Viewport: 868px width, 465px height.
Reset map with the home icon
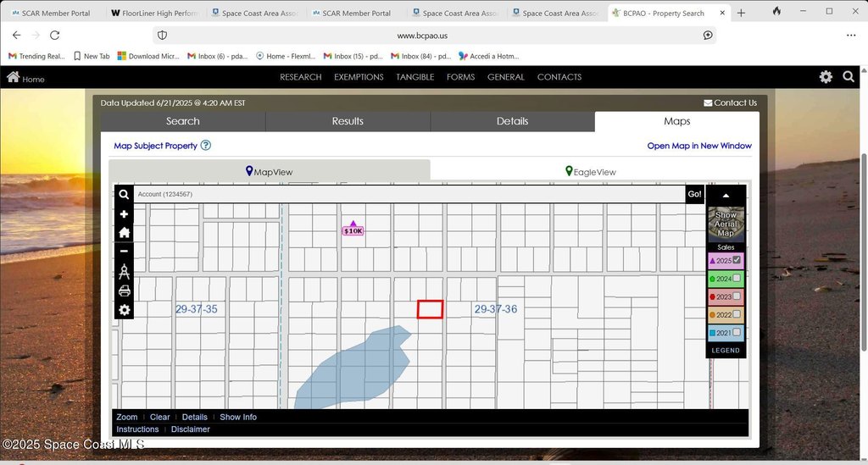(125, 233)
